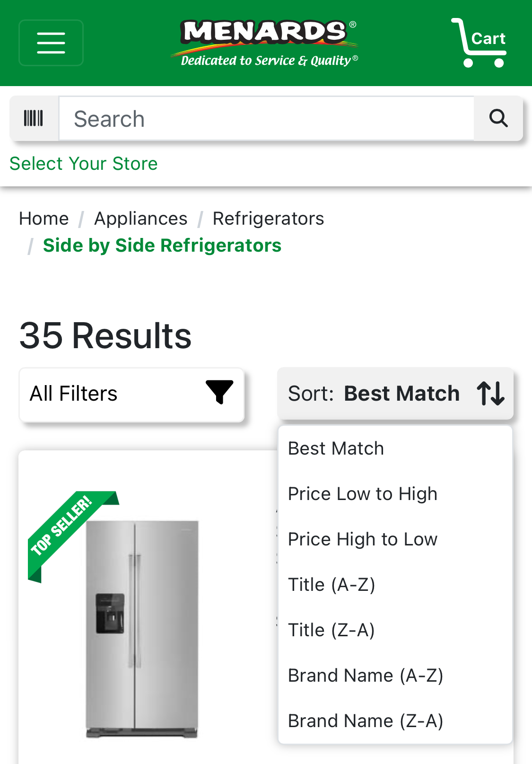Click the shopping Cart icon

[479, 43]
